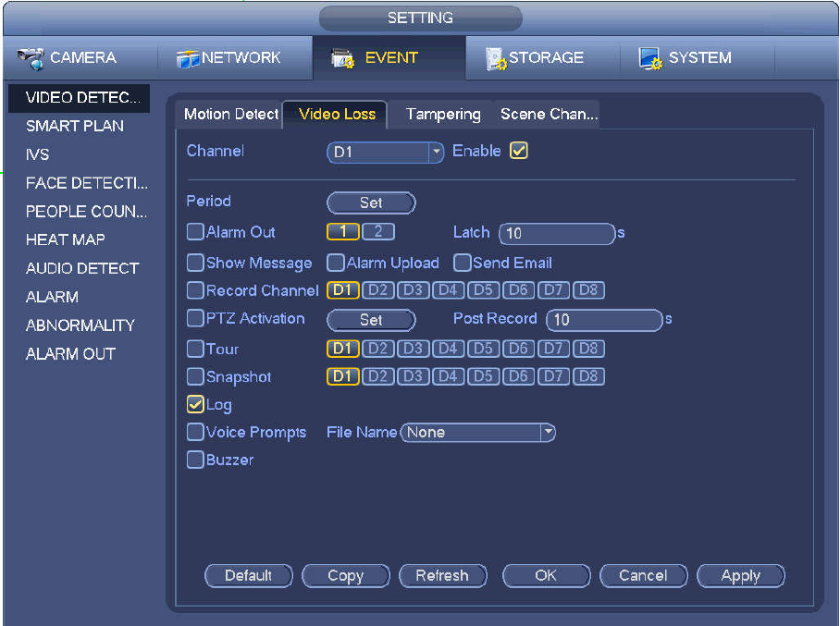Open PEOPLE COUN... in the sidebar
Viewport: 840px width, 626px height.
(86, 212)
